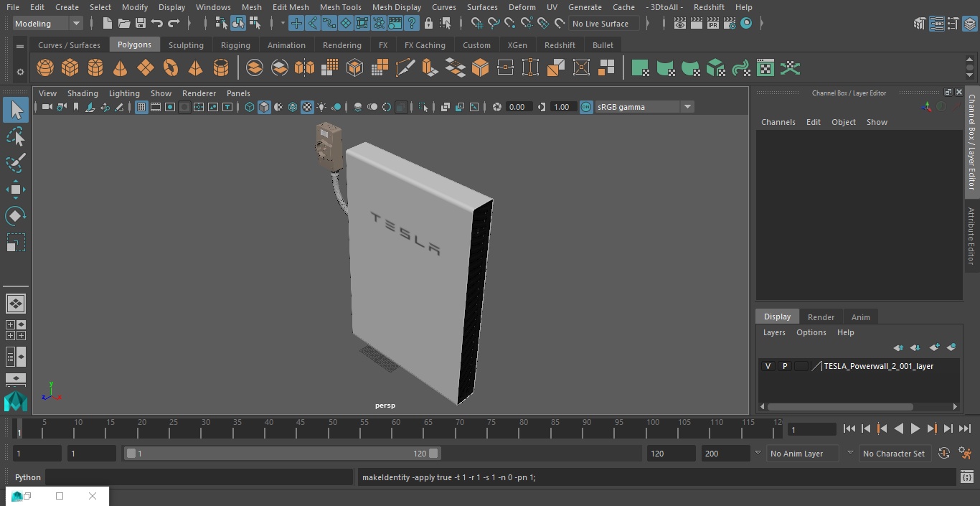Viewport: 980px width, 506px height.
Task: Go to end of playback range
Action: (965, 428)
